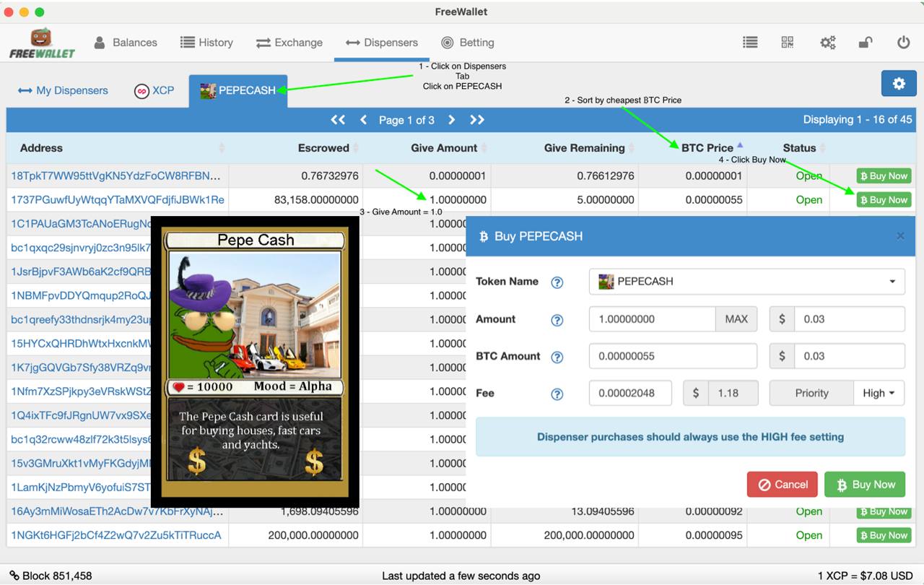Open the PEPECASH token name dropdown
924x585 pixels.
(x=746, y=282)
